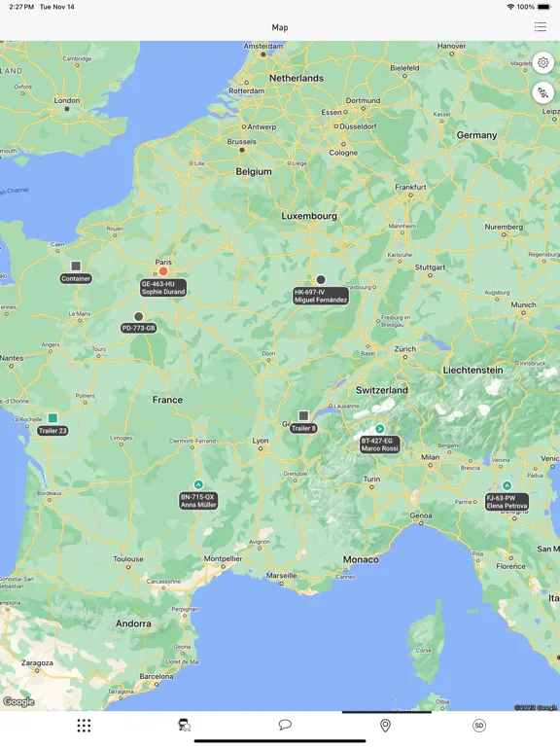Tap the Trailer 23 label
The height and width of the screenshot is (747, 560).
coord(52,431)
